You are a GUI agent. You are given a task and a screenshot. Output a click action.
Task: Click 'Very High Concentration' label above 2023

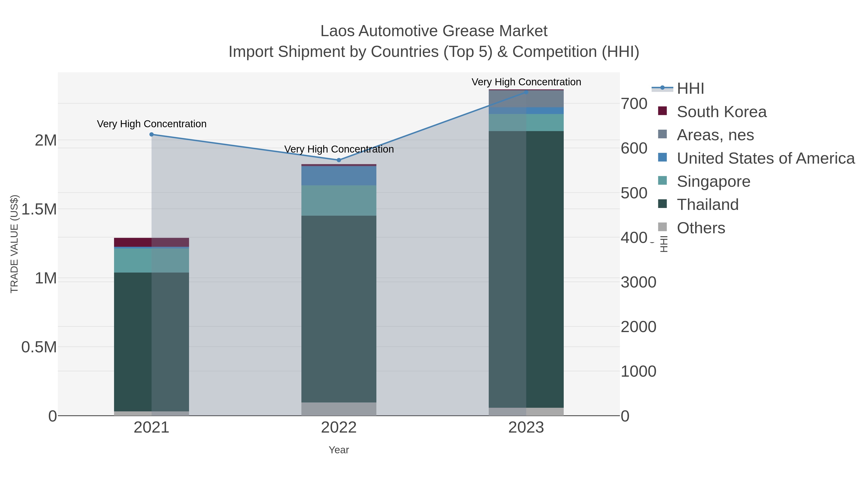pos(526,82)
